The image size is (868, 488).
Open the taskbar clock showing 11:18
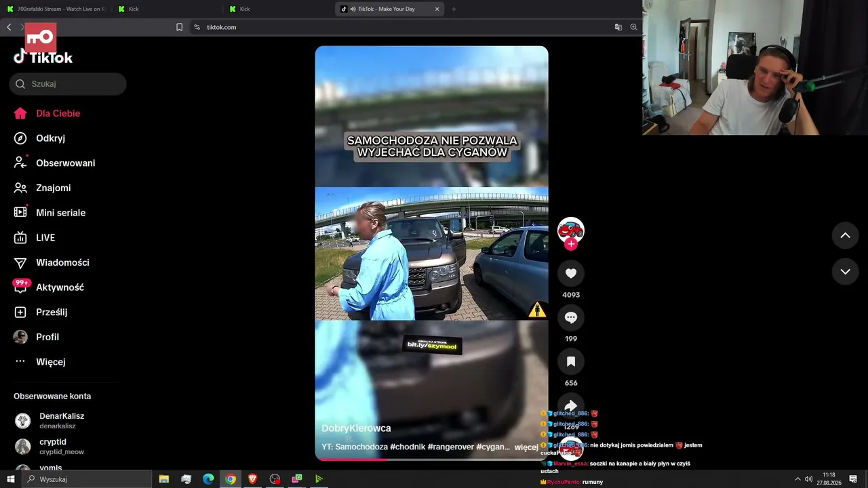click(x=829, y=479)
